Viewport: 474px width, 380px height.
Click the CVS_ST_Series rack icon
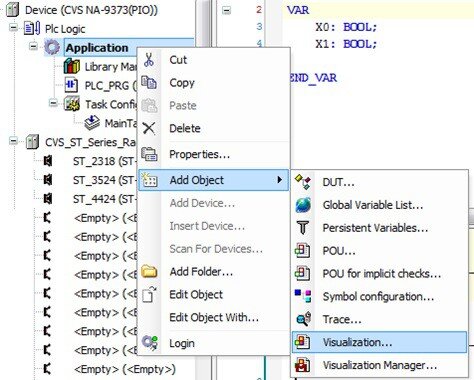[32, 142]
